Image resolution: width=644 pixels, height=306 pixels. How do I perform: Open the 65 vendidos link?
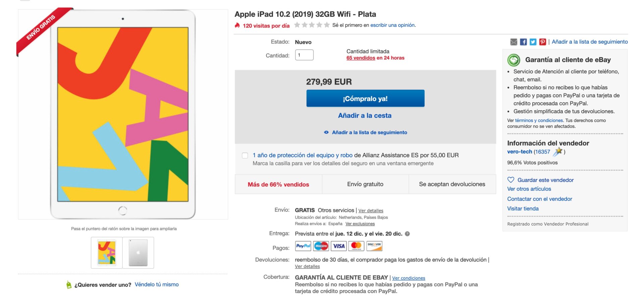pyautogui.click(x=361, y=58)
